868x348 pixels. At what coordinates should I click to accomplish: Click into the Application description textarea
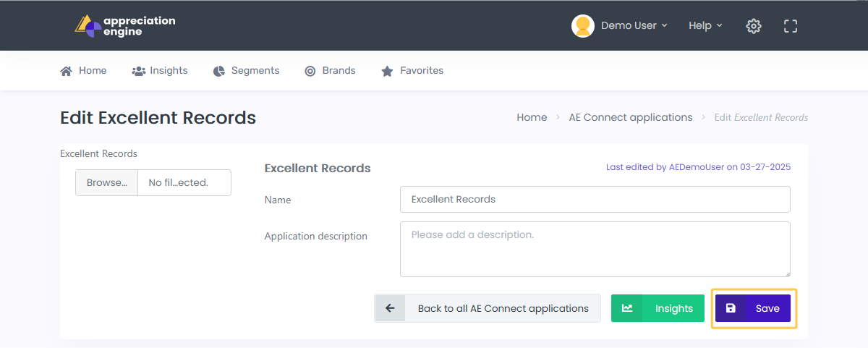(x=595, y=249)
